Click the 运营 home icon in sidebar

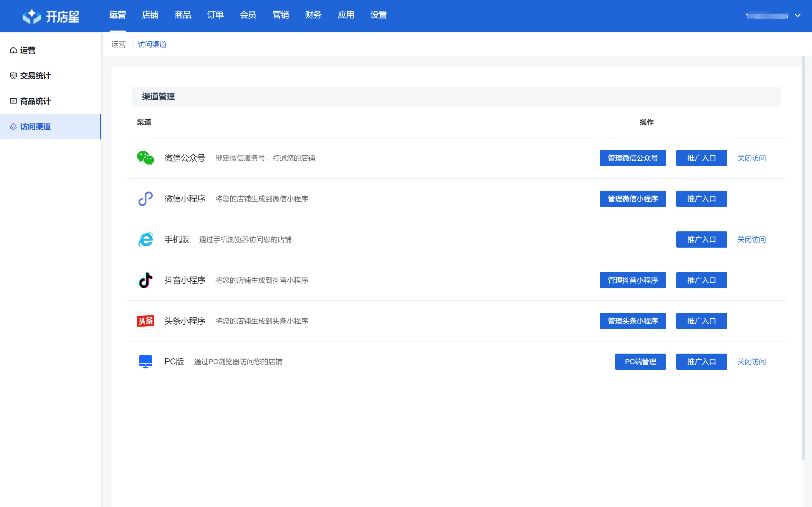(13, 50)
